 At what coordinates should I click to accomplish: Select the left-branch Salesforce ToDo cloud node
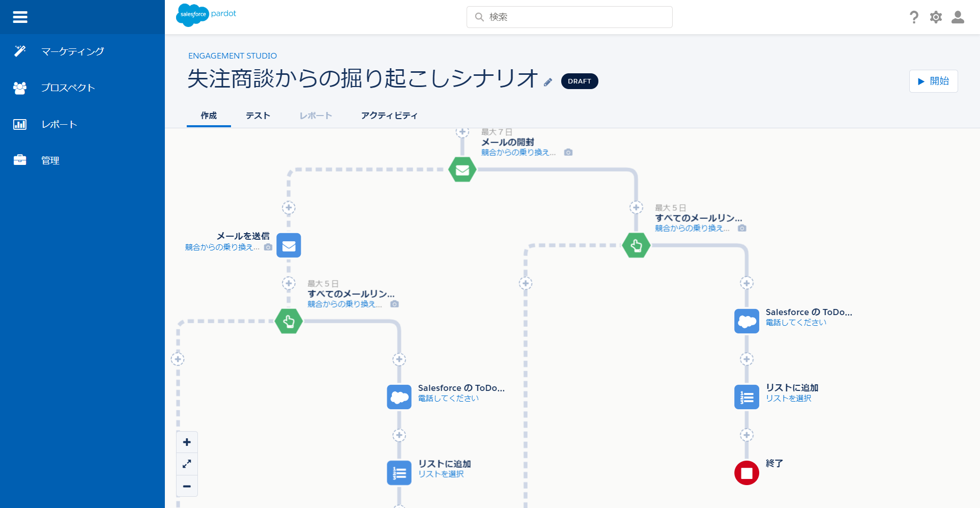[x=399, y=397]
